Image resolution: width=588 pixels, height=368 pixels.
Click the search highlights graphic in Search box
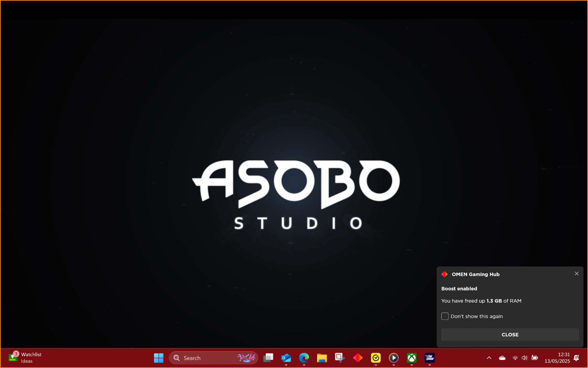pyautogui.click(x=246, y=358)
